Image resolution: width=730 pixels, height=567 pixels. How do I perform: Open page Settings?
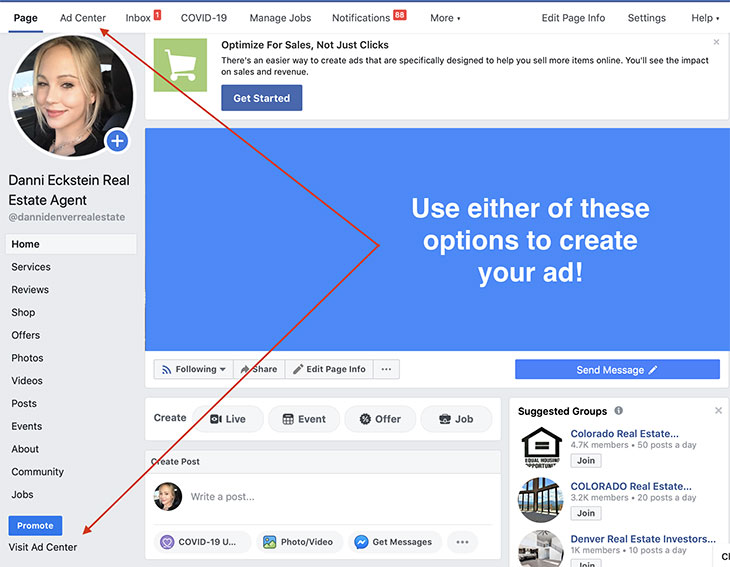[x=647, y=18]
